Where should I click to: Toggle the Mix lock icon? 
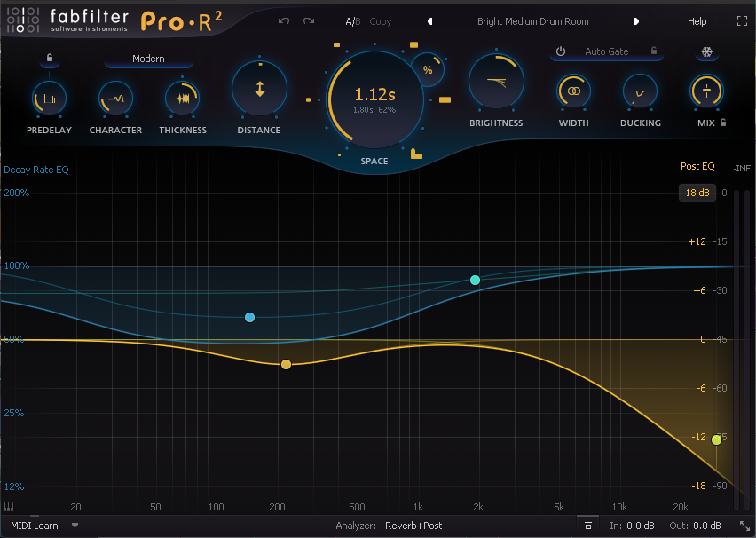724,123
